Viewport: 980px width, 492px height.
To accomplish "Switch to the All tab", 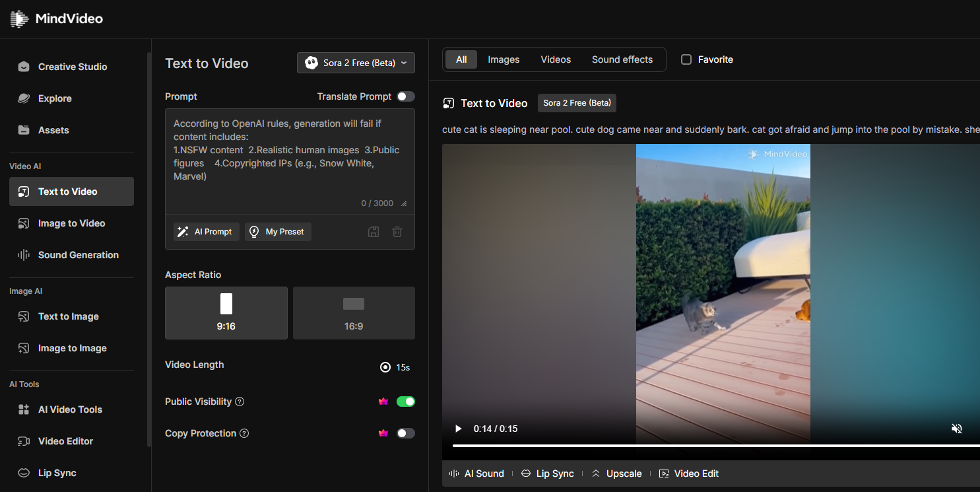I will tap(461, 59).
